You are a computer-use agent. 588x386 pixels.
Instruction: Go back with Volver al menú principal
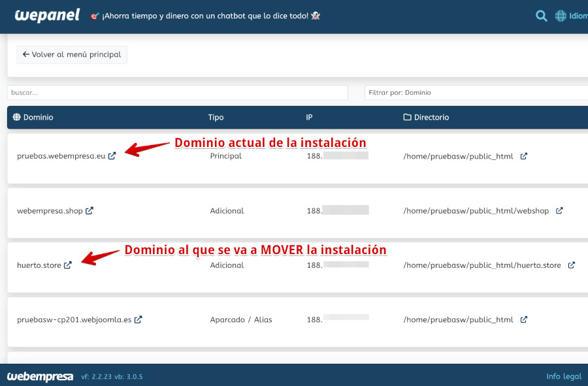(x=72, y=55)
